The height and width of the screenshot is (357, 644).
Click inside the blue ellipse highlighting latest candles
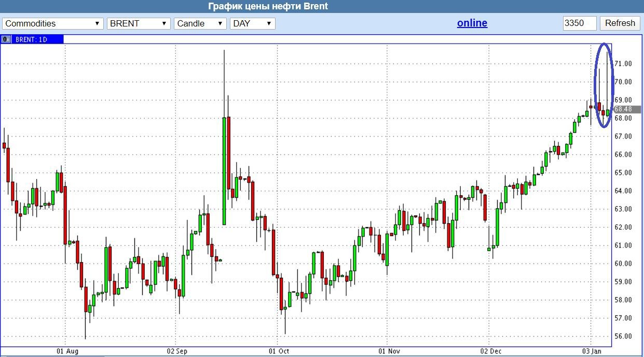point(604,86)
